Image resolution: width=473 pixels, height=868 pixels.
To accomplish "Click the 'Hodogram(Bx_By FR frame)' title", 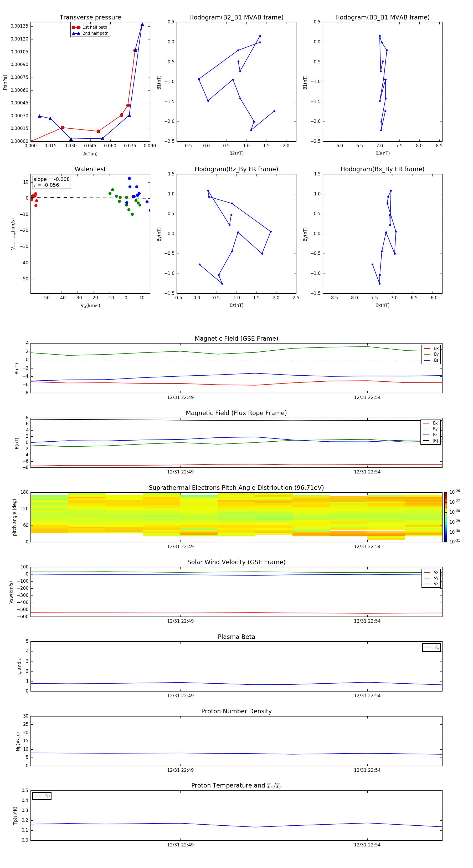I will click(x=382, y=169).
